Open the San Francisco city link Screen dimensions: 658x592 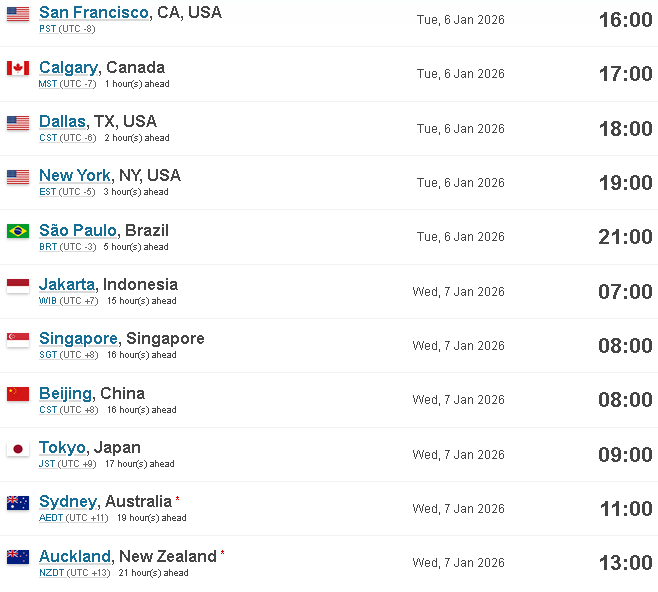(94, 12)
